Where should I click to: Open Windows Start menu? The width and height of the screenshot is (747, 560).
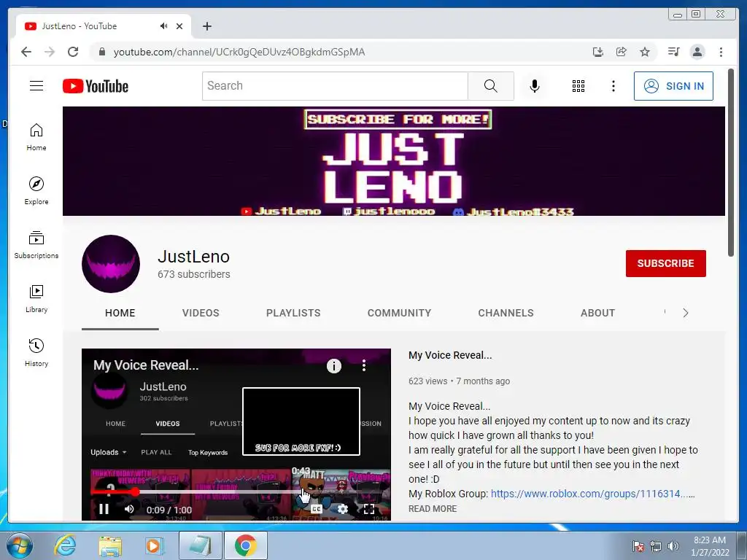[x=19, y=545]
